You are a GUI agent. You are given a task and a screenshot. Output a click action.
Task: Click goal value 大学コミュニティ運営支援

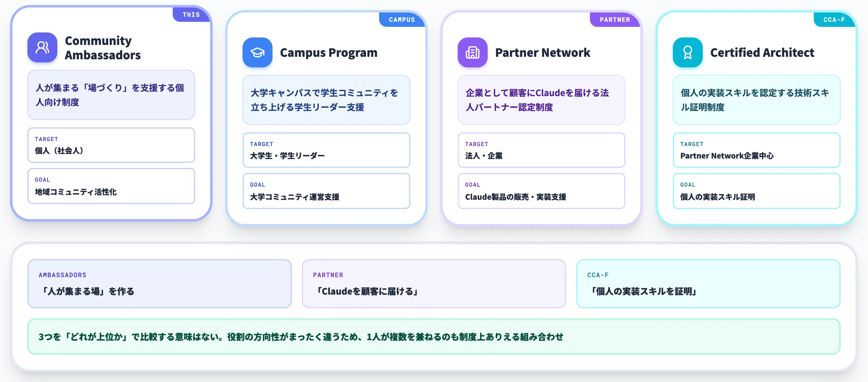[x=295, y=197]
